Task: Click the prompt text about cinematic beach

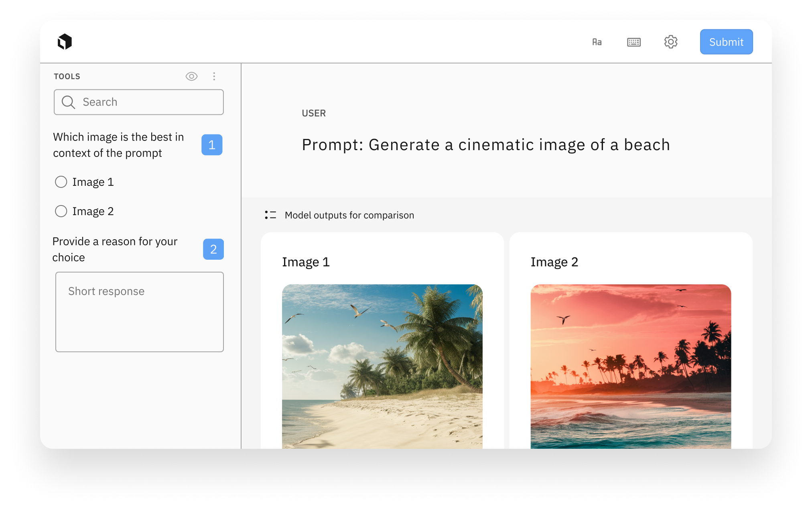Action: click(x=486, y=145)
